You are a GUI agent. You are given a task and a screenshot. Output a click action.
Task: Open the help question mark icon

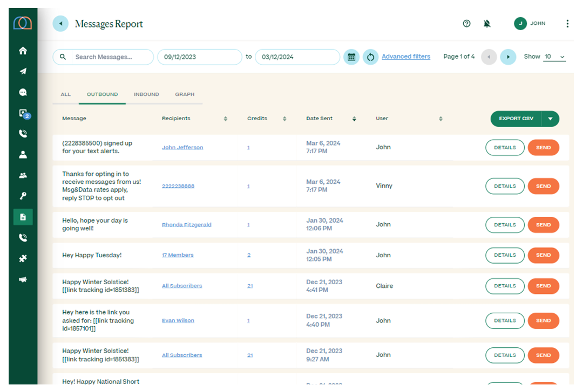coord(467,24)
